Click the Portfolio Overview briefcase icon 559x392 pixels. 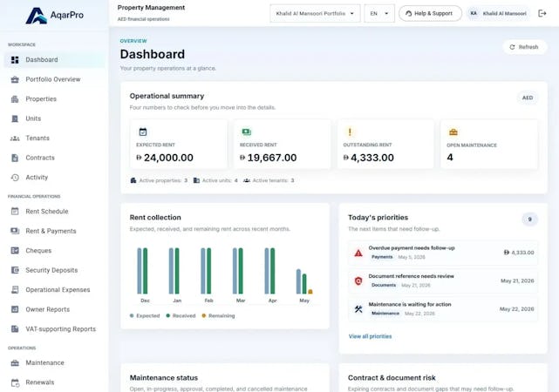click(15, 79)
